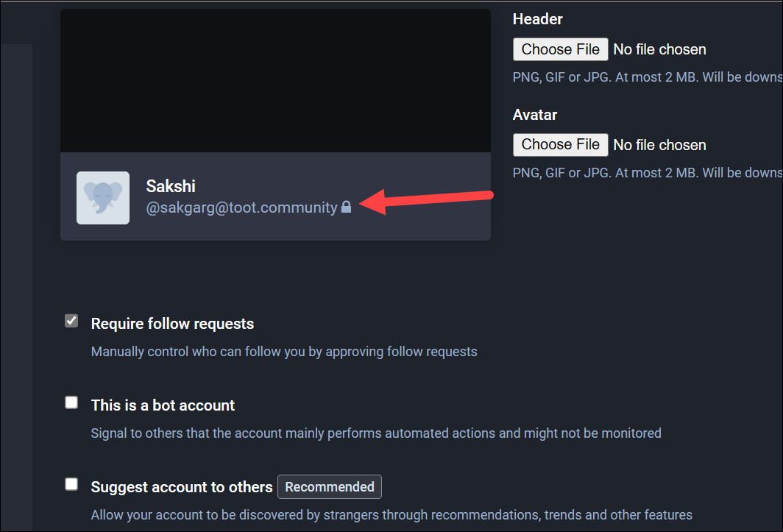
Task: Tick the Suggest account to others checkbox
Action: 71,484
